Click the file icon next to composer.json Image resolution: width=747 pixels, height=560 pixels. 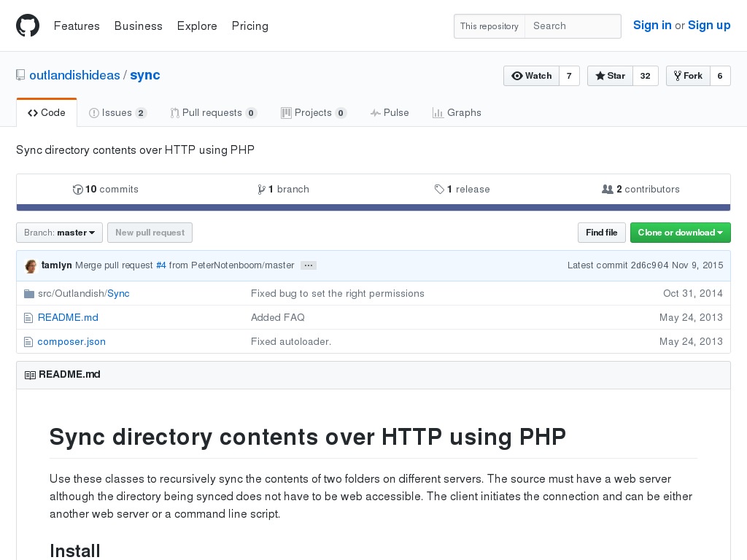point(28,342)
